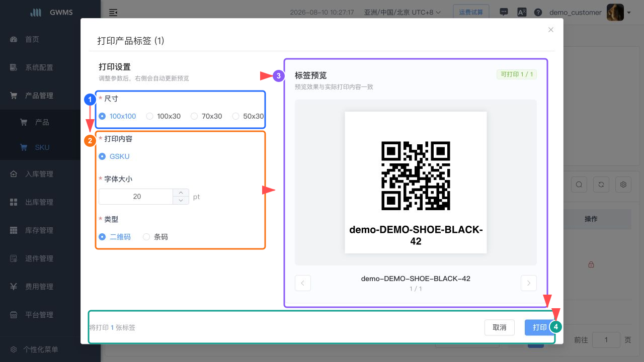
Task: Click the warehouse icon beside 入库管理
Action: (14, 174)
